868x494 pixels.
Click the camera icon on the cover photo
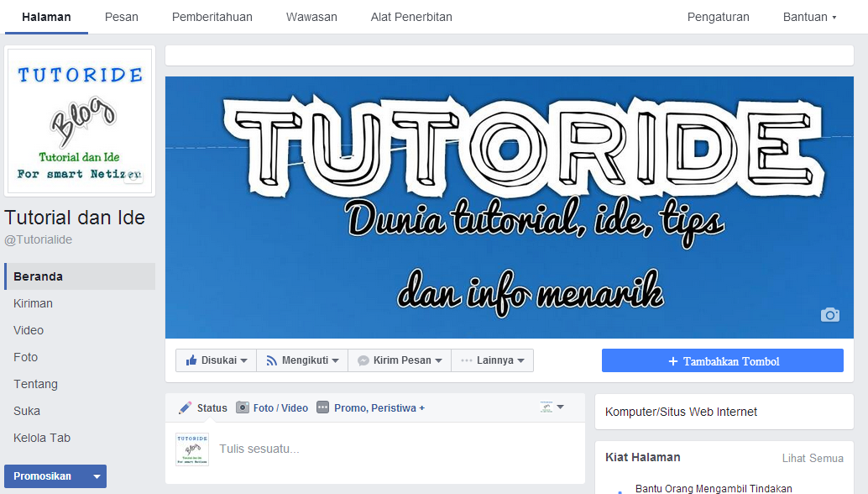pyautogui.click(x=829, y=314)
